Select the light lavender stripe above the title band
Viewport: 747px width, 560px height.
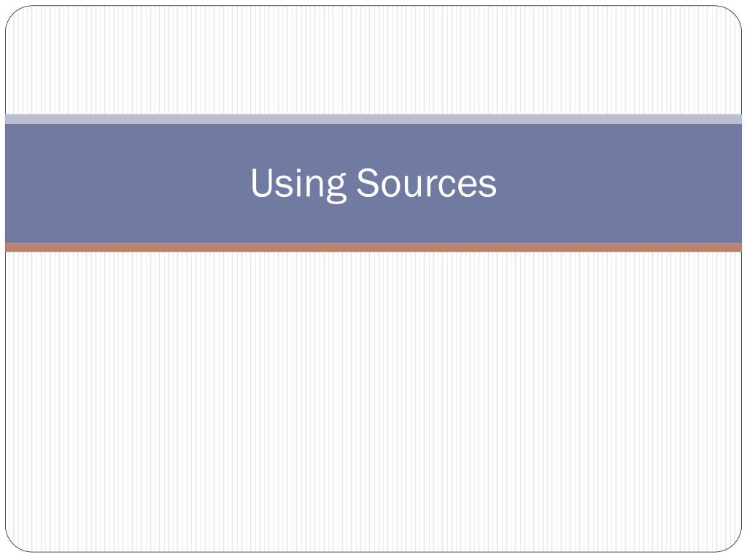click(x=373, y=119)
